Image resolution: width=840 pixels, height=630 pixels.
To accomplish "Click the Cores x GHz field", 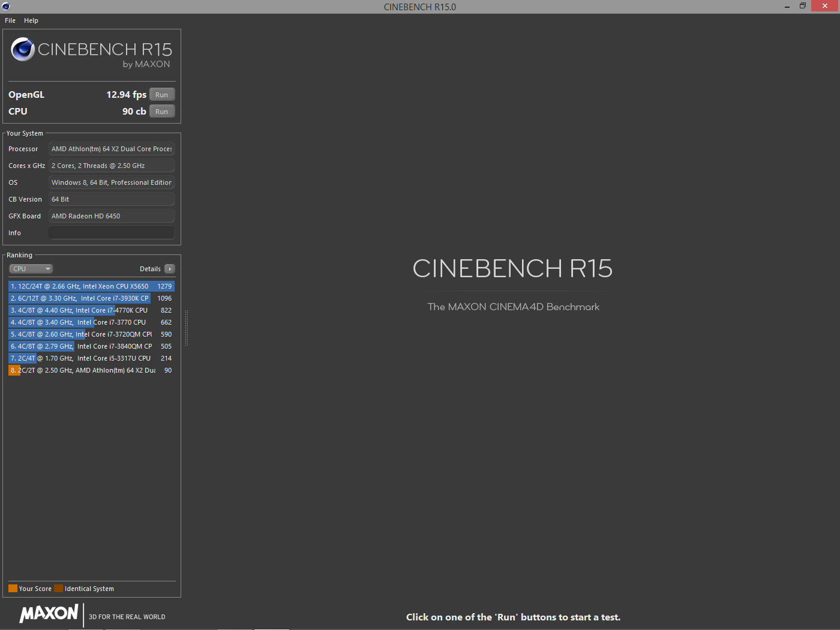I will (x=112, y=166).
